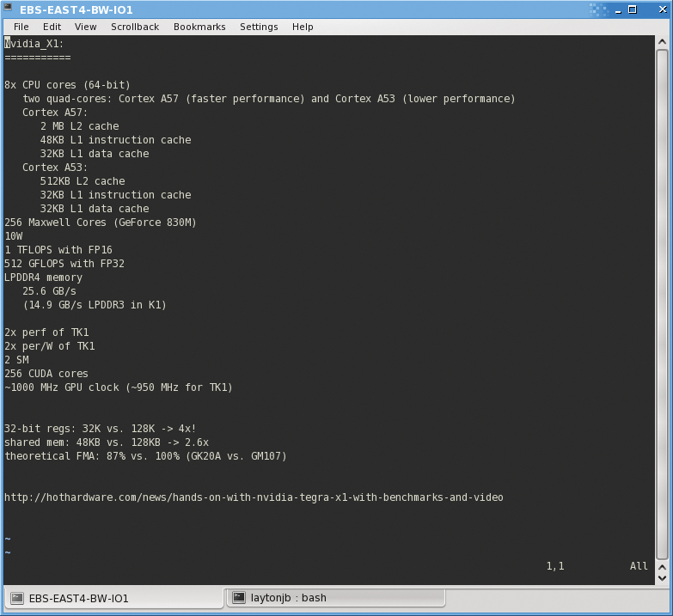673x616 pixels.
Task: Maximize the terminal window
Action: pyautogui.click(x=633, y=9)
